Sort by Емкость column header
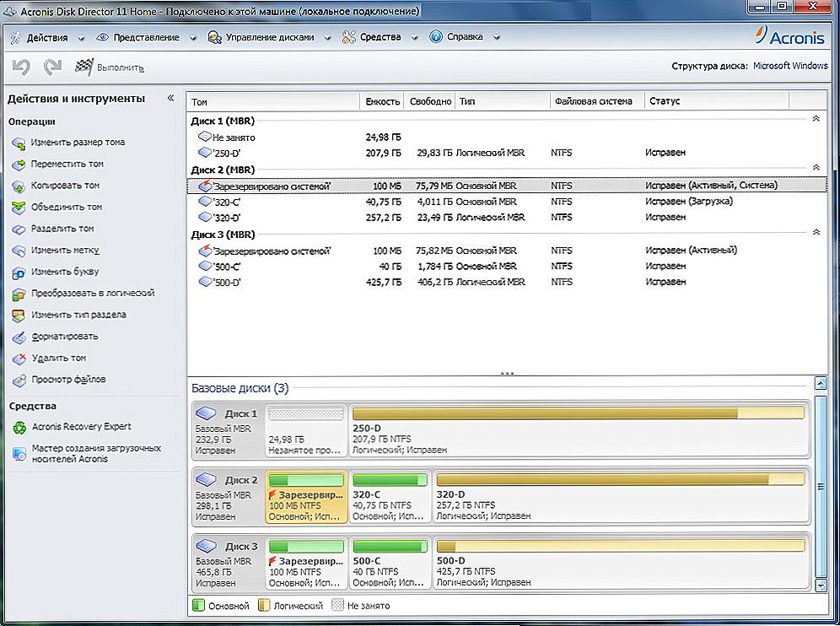The width and height of the screenshot is (840, 626). (382, 101)
